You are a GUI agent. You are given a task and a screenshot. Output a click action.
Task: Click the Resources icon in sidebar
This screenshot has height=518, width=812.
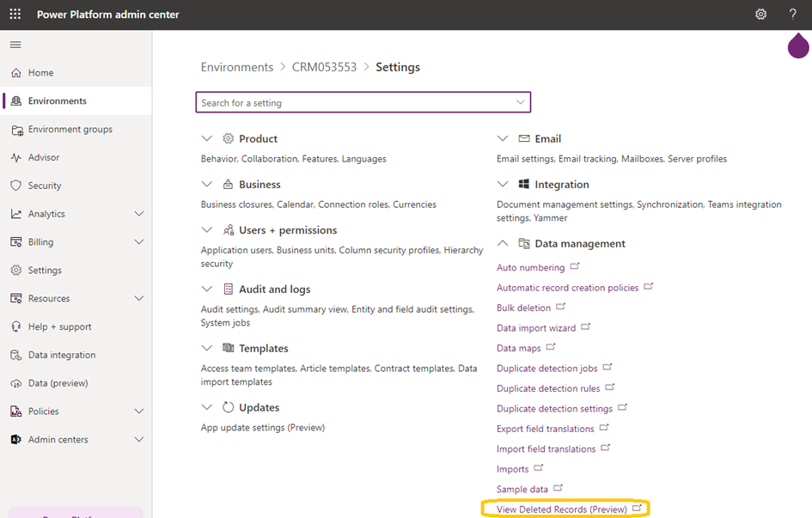[x=16, y=298]
